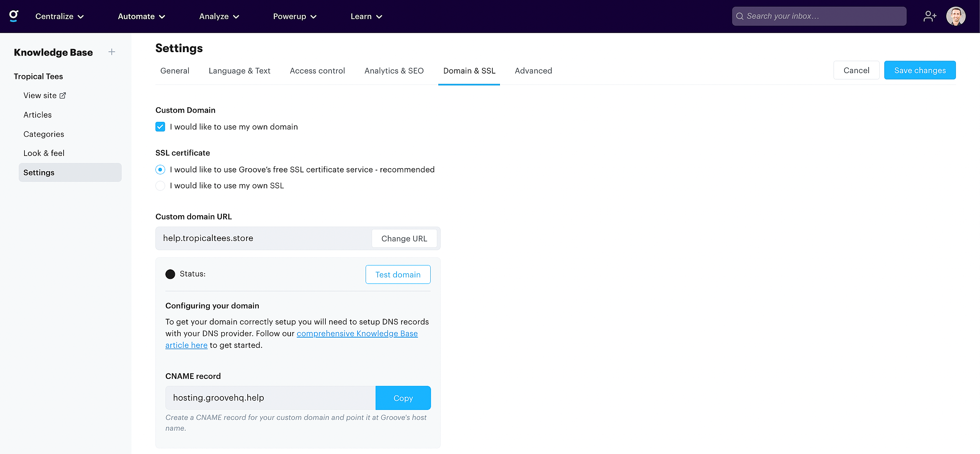Go to the Advanced settings tab
This screenshot has width=980, height=454.
pos(533,71)
